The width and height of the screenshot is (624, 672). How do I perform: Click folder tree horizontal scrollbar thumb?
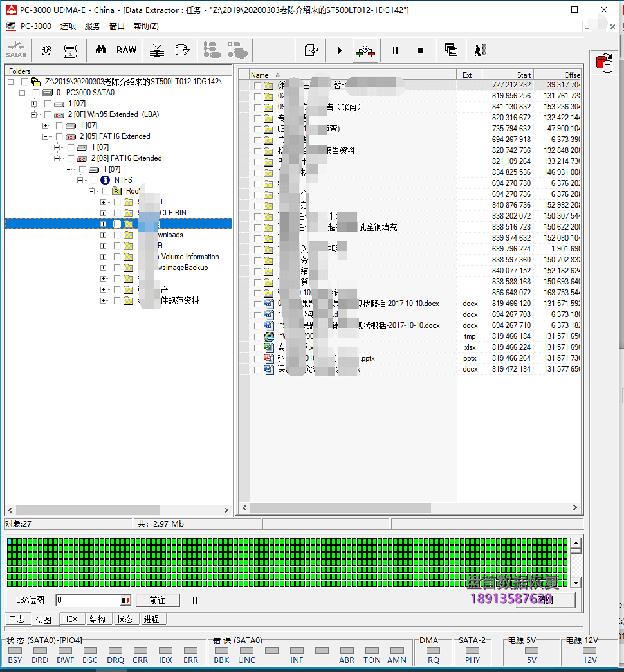coord(88,510)
